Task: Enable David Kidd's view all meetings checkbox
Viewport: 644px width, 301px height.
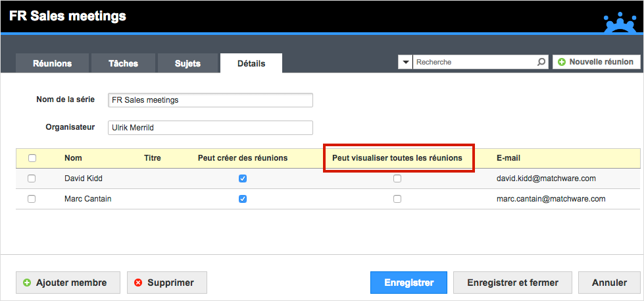Action: 397,178
